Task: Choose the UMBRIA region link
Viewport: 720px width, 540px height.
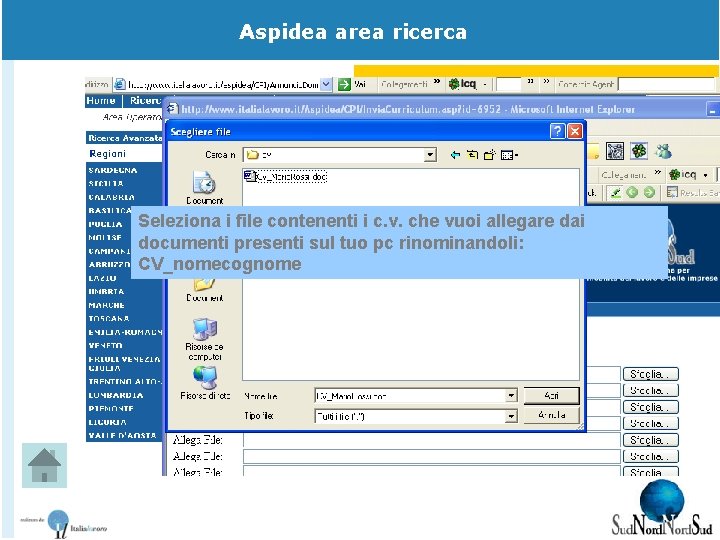Action: (106, 292)
